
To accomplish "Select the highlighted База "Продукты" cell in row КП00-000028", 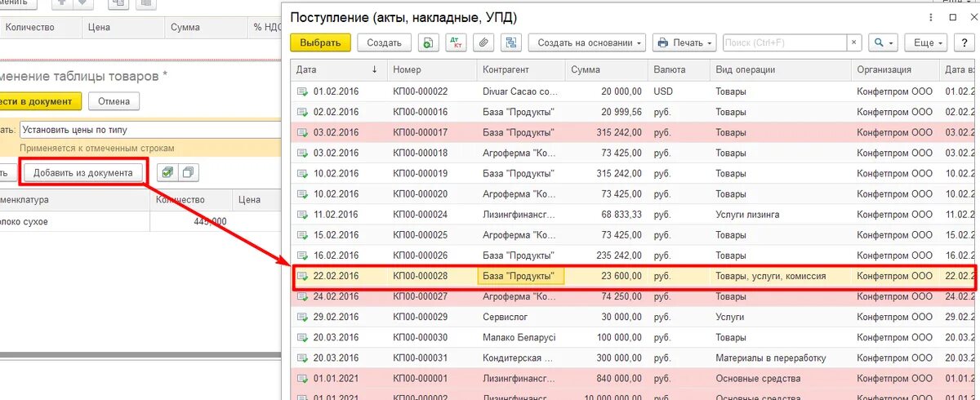I will tap(520, 276).
